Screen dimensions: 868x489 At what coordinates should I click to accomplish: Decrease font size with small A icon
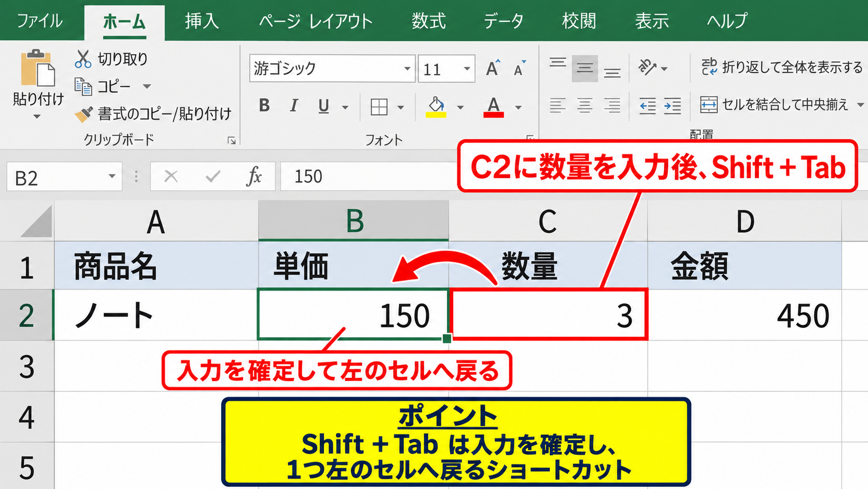(x=519, y=68)
